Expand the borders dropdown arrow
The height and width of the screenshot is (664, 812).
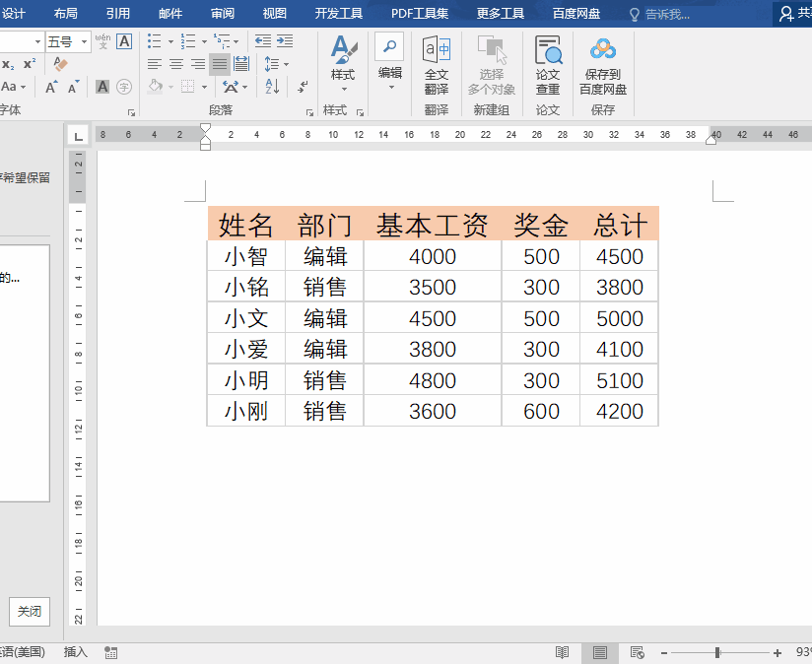tap(205, 87)
